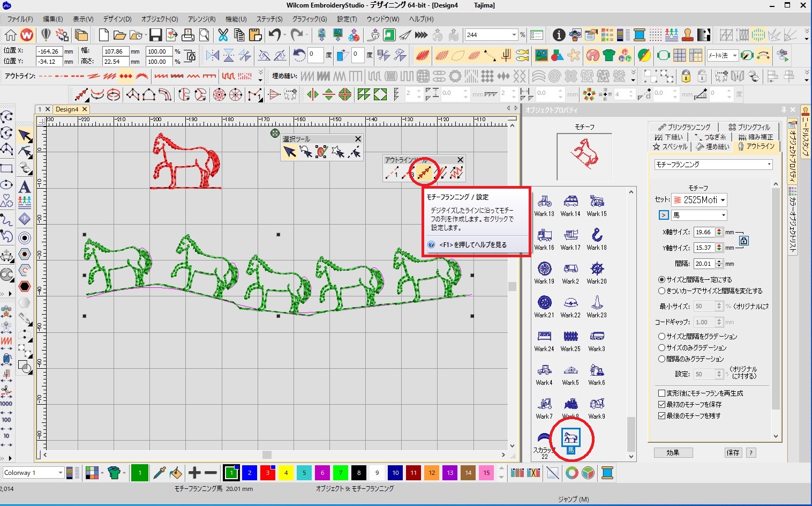Enable 変形後にモチーフランを再生成 checkbox

click(x=661, y=393)
